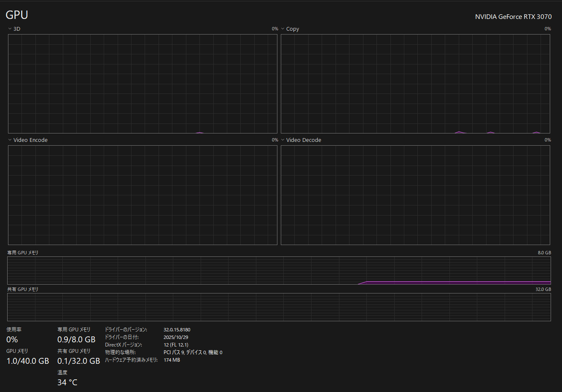Click the 温度 label

click(62, 372)
